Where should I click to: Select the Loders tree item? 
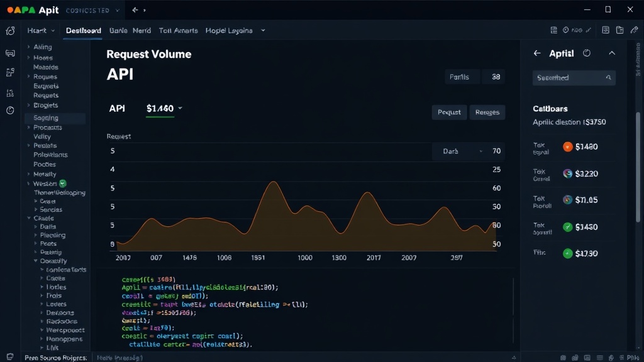point(56,304)
